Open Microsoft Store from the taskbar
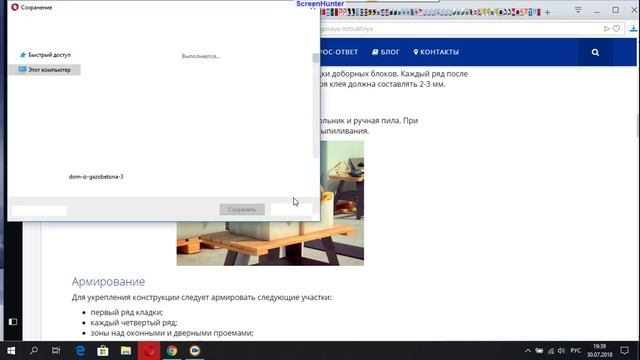The width and height of the screenshot is (640, 360). click(103, 351)
